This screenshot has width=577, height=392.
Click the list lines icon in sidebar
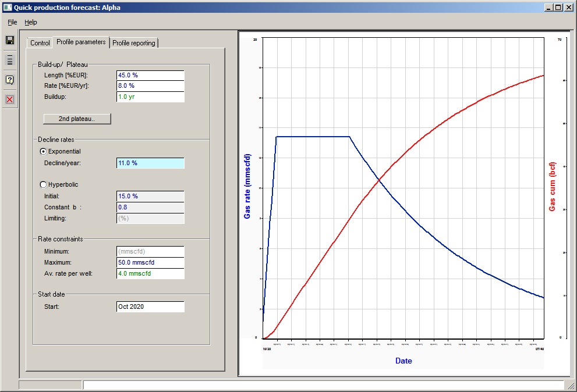9,60
